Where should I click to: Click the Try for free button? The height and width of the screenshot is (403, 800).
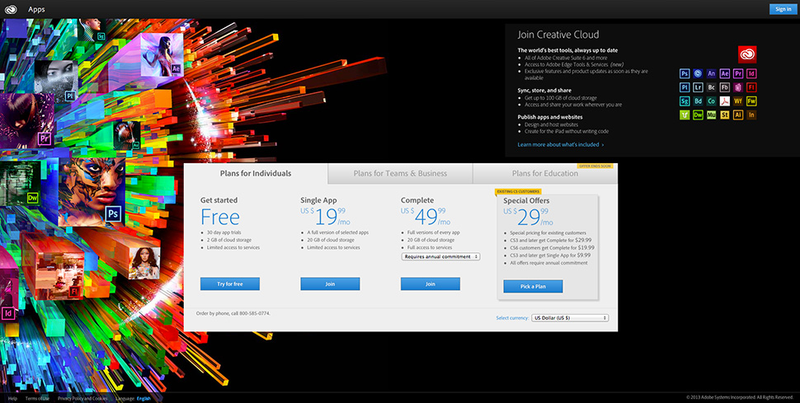pos(230,284)
